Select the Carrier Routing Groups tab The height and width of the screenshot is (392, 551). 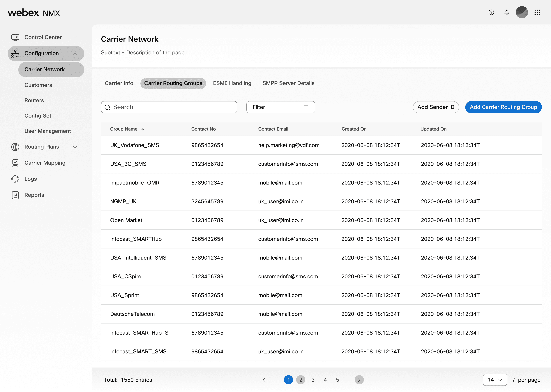pyautogui.click(x=173, y=83)
